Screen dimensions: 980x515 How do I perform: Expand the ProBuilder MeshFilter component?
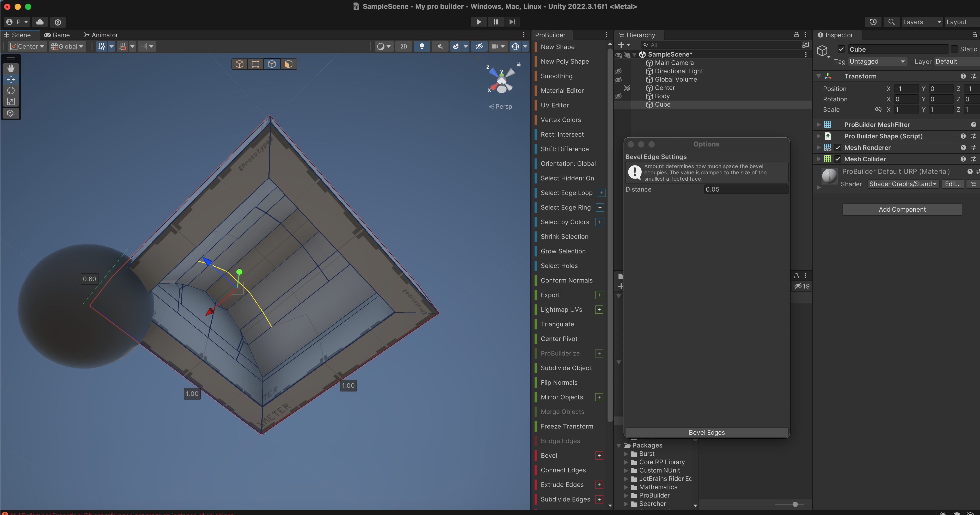point(818,125)
